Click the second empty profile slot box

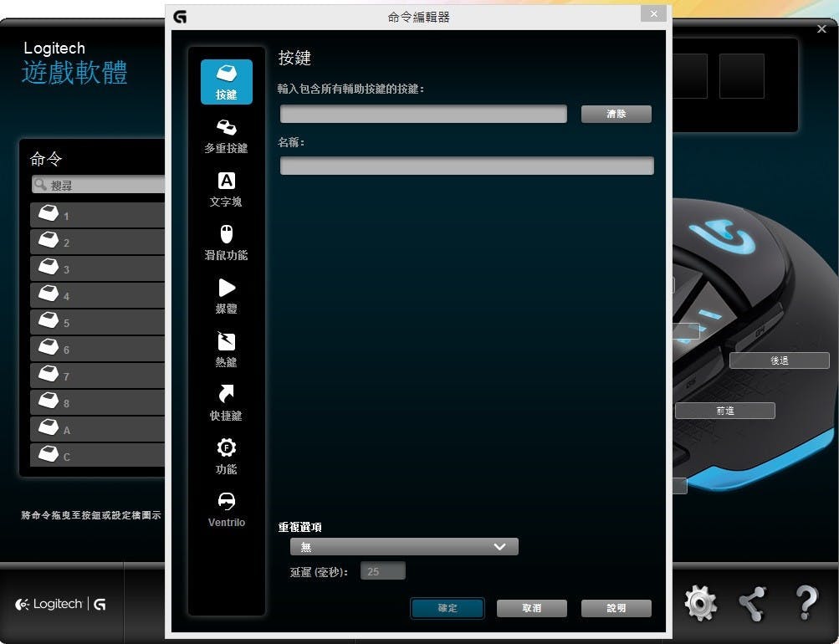coord(742,76)
